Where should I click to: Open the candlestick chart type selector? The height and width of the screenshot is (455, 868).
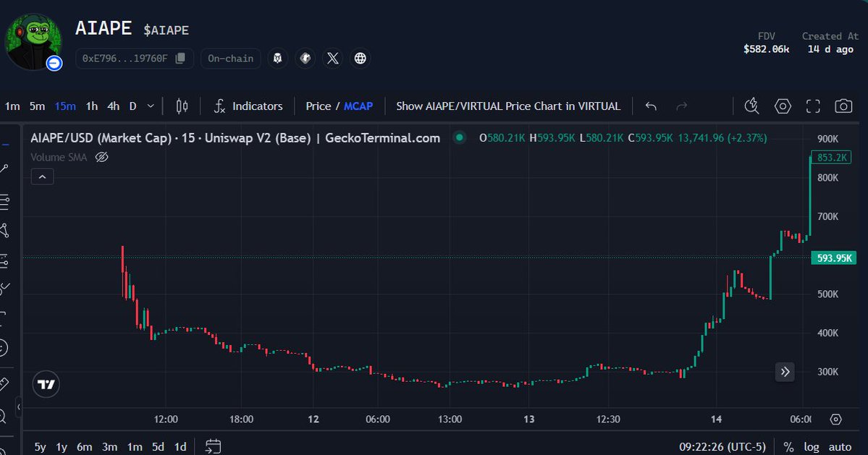[182, 106]
